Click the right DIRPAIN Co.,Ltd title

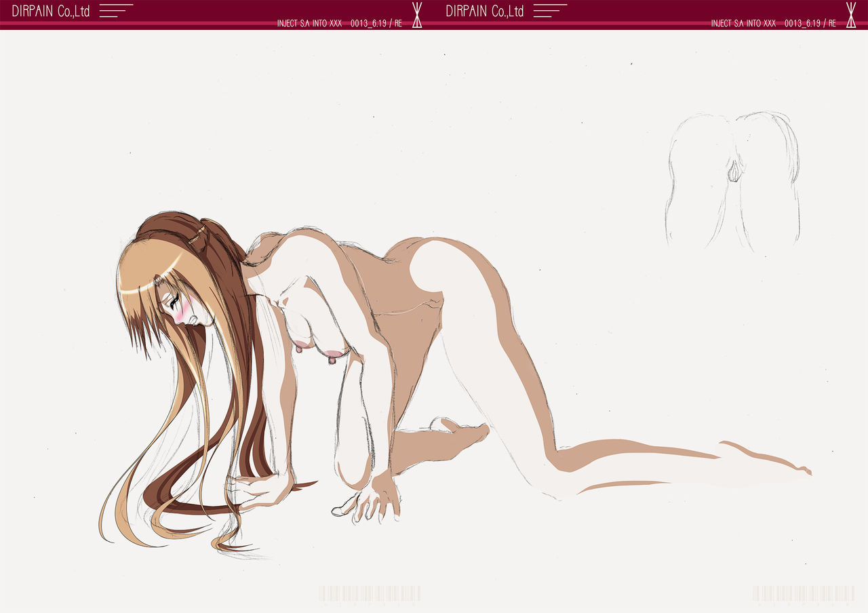pos(485,11)
